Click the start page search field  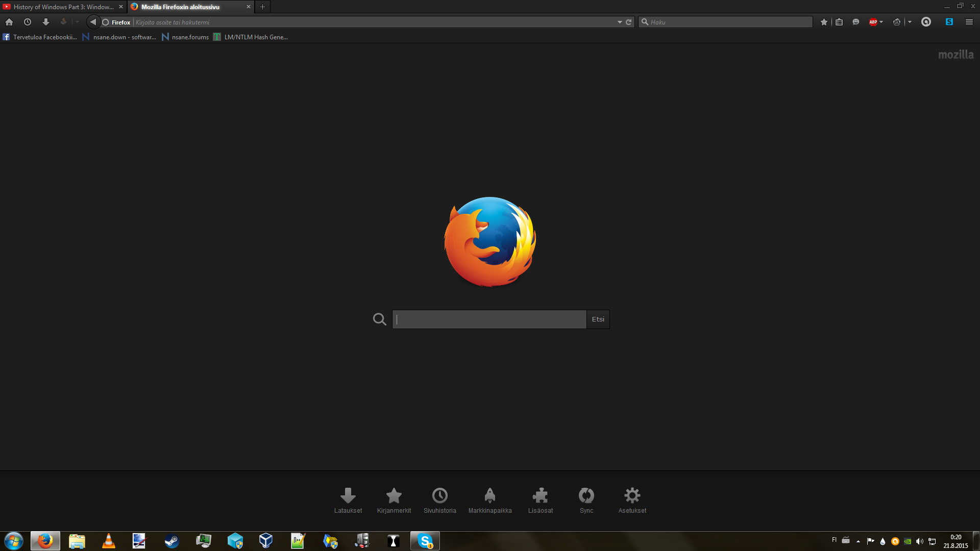(489, 319)
